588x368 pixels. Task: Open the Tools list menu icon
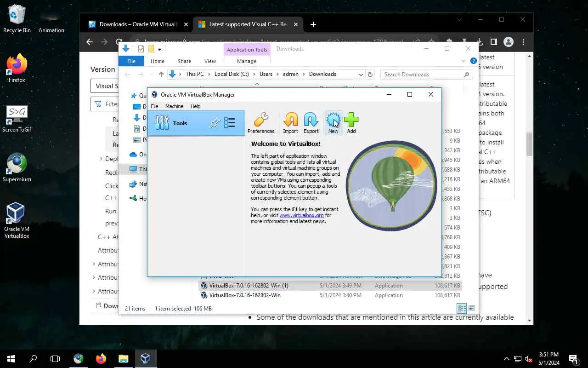(230, 123)
